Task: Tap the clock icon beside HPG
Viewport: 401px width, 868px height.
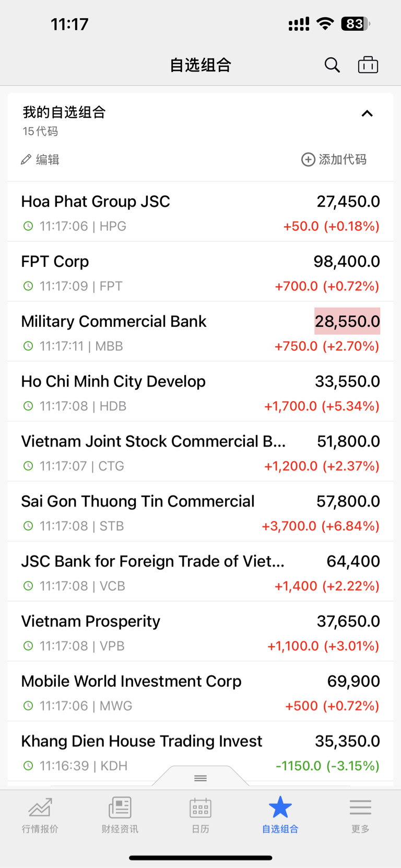Action: (x=28, y=226)
